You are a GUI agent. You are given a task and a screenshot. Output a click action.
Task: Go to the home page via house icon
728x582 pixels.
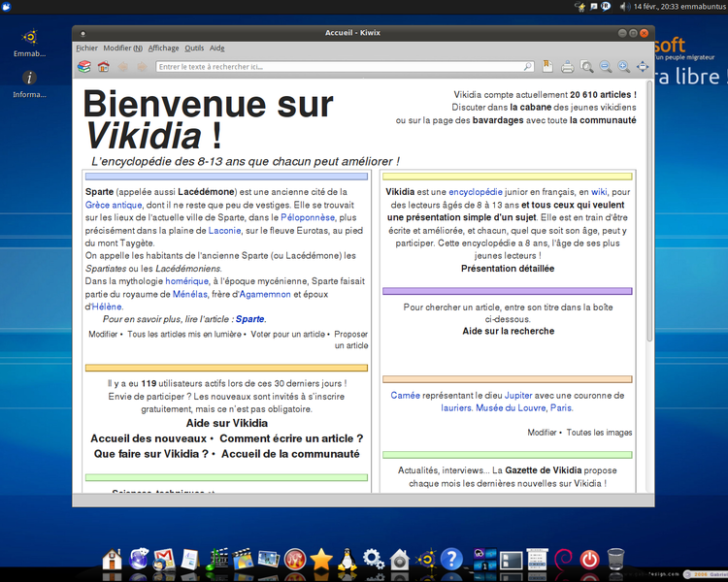click(x=103, y=67)
